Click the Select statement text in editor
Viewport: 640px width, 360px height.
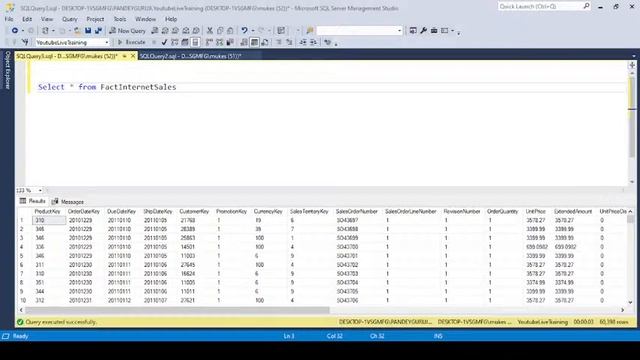tap(107, 87)
